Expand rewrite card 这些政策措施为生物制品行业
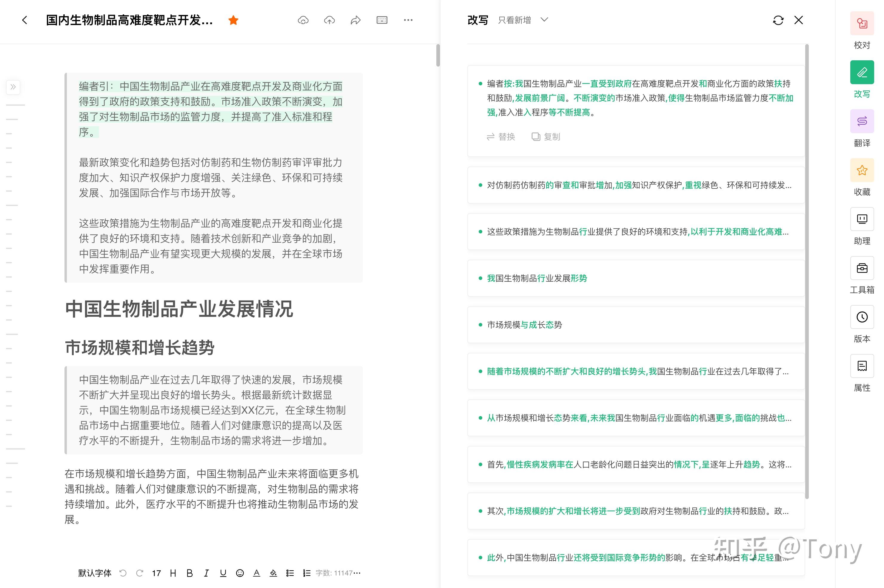The image size is (884, 588). (636, 232)
